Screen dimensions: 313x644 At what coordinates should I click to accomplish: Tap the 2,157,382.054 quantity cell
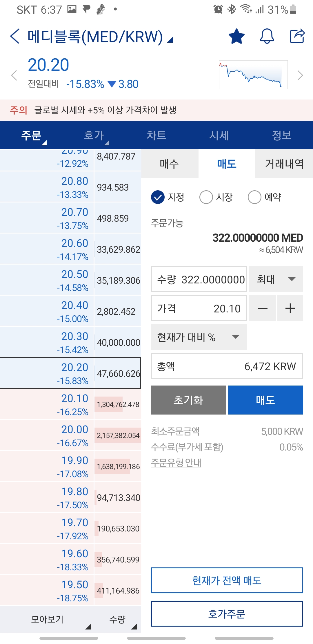tap(118, 435)
